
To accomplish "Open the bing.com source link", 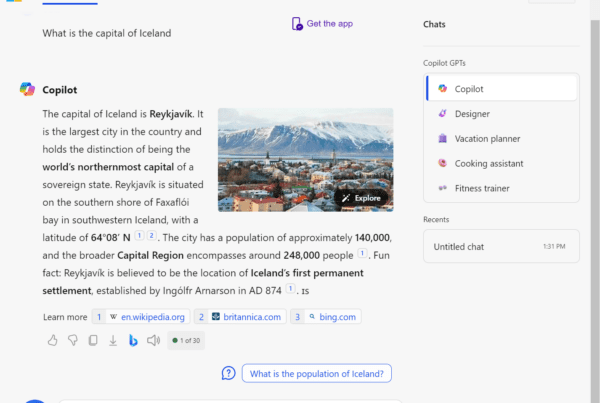I will (325, 317).
